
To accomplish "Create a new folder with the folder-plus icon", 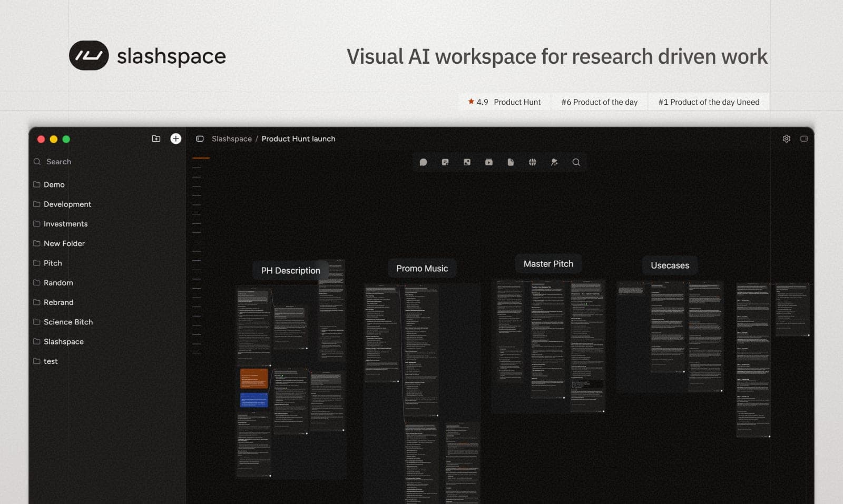I will click(156, 139).
